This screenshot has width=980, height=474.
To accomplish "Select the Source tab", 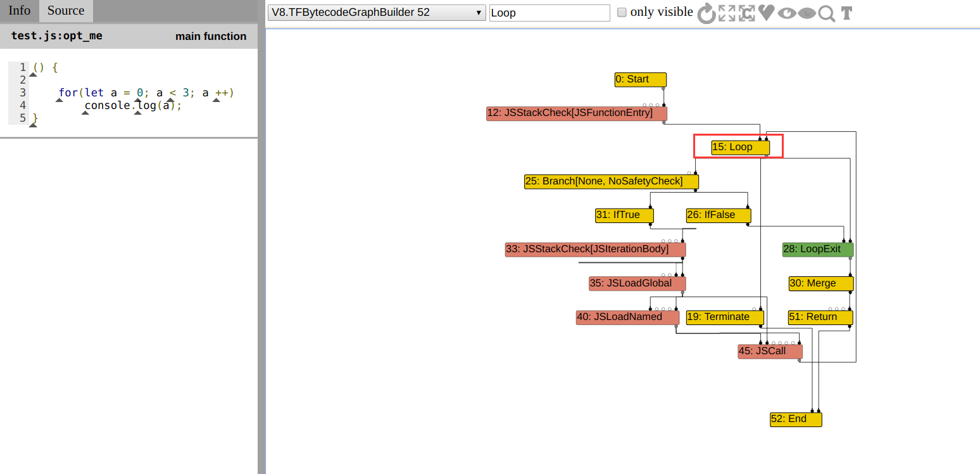I will click(66, 11).
